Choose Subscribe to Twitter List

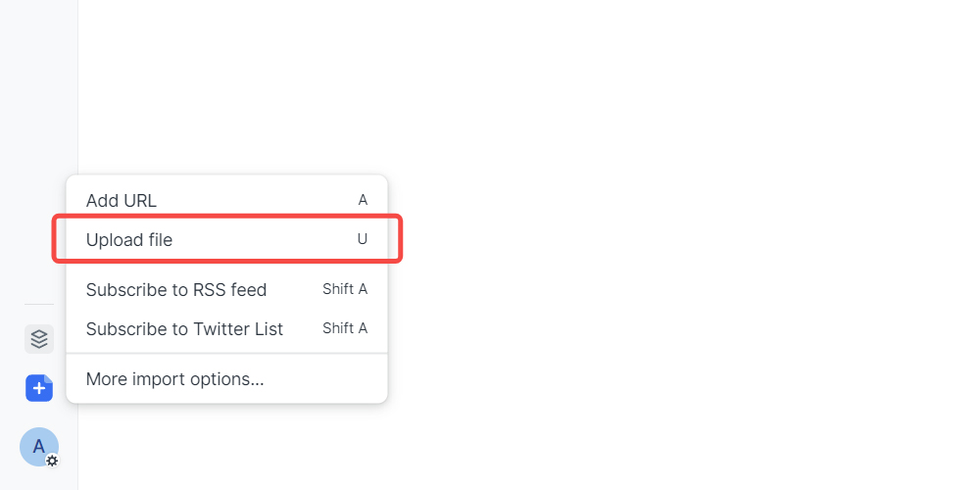[x=184, y=329]
